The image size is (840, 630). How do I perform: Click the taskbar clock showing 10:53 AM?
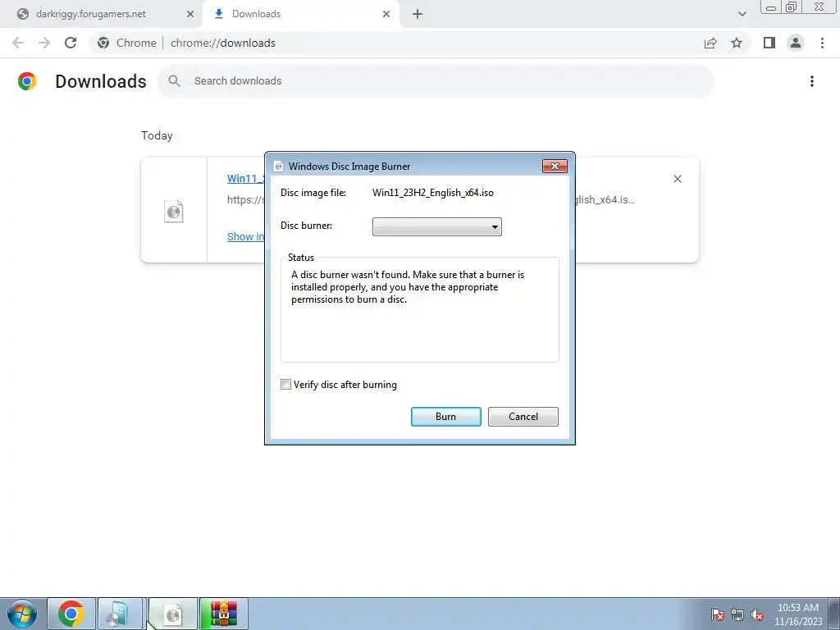click(x=797, y=614)
